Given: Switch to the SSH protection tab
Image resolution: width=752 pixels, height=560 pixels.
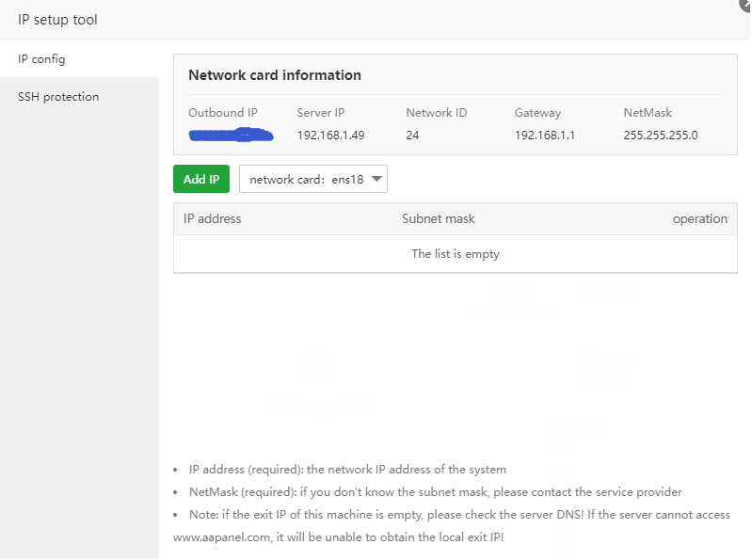Looking at the screenshot, I should [58, 97].
